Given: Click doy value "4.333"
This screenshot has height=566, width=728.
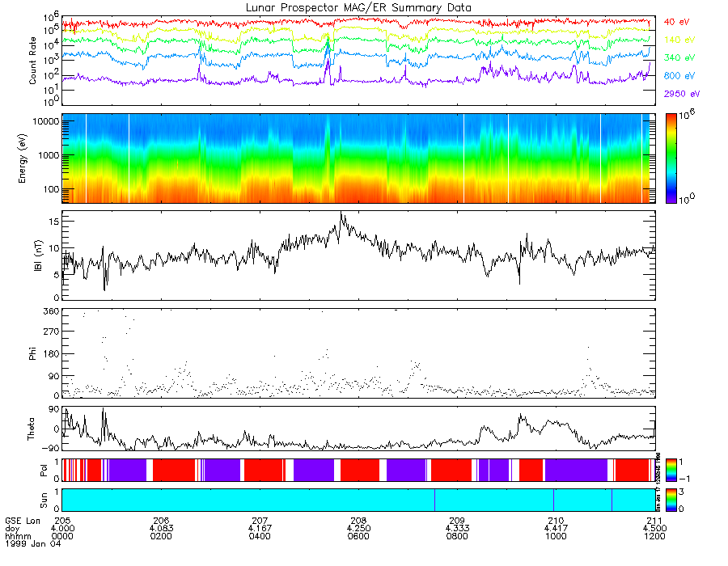Looking at the screenshot, I should pos(457,529).
